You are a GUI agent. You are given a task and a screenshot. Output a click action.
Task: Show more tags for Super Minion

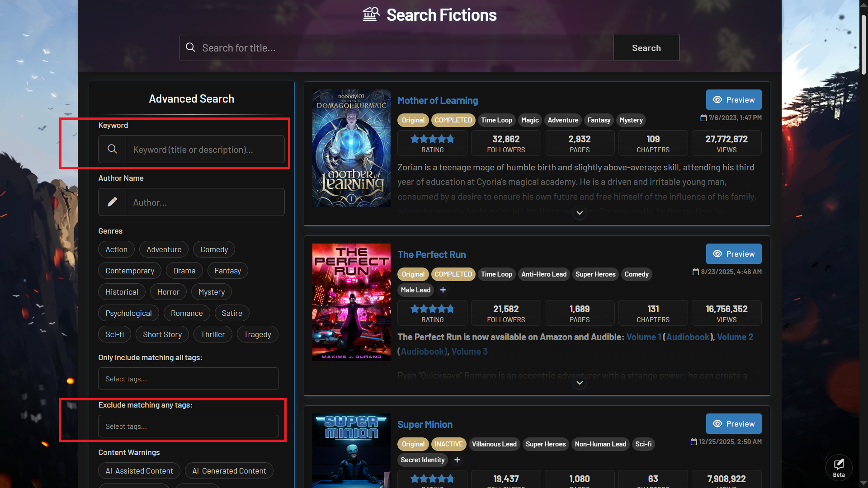(x=457, y=460)
